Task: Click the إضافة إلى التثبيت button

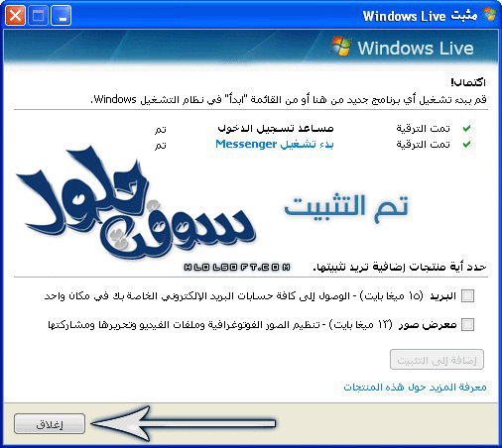Action: [437, 360]
